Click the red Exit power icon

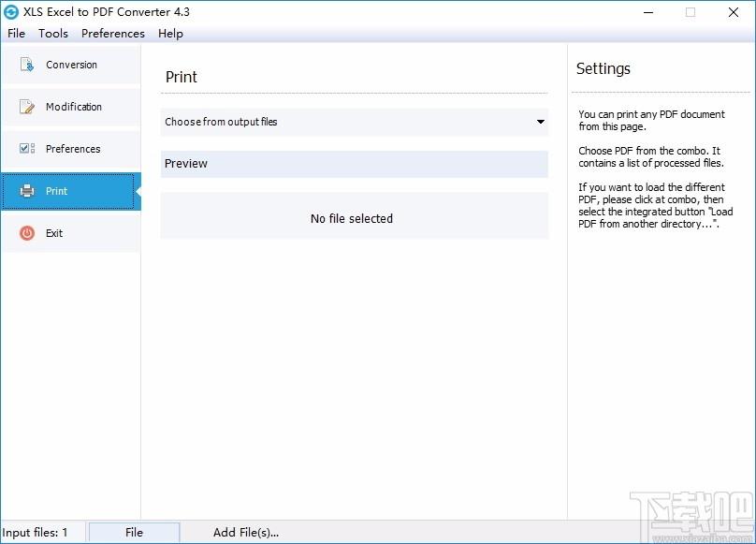click(x=27, y=233)
